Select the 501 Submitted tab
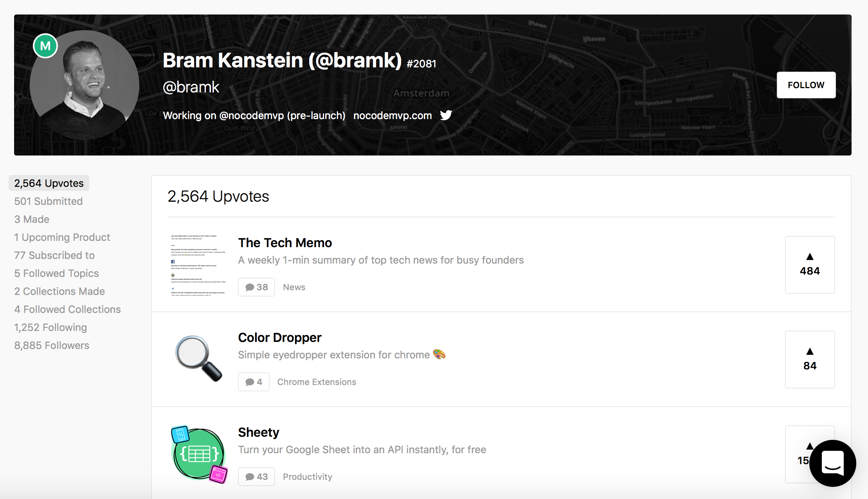Viewport: 868px width, 499px height. click(49, 201)
